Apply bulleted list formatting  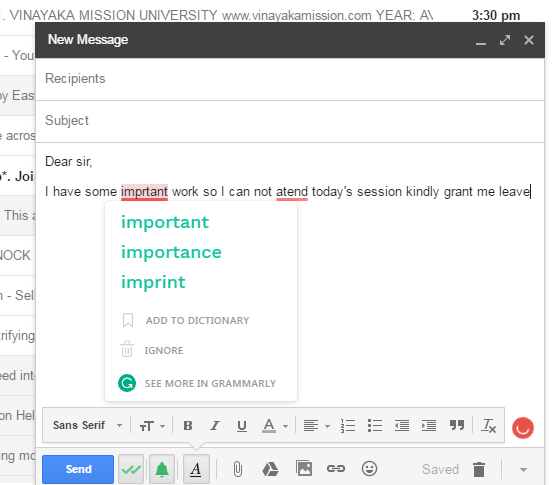coord(375,426)
